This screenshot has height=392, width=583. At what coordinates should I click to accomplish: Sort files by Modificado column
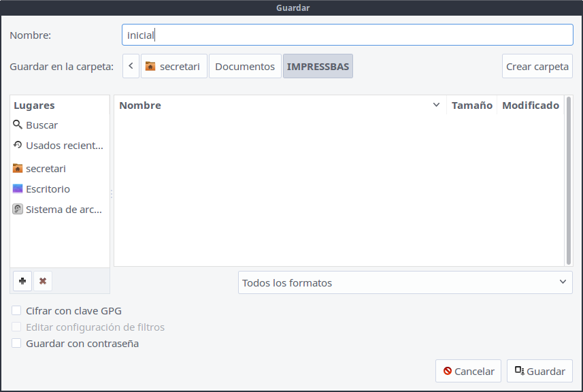[530, 105]
